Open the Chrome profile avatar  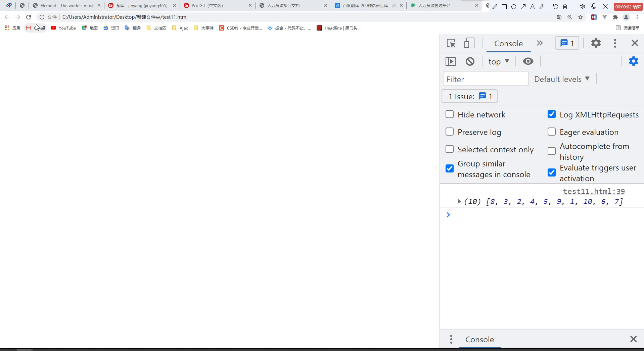pyautogui.click(x=626, y=17)
